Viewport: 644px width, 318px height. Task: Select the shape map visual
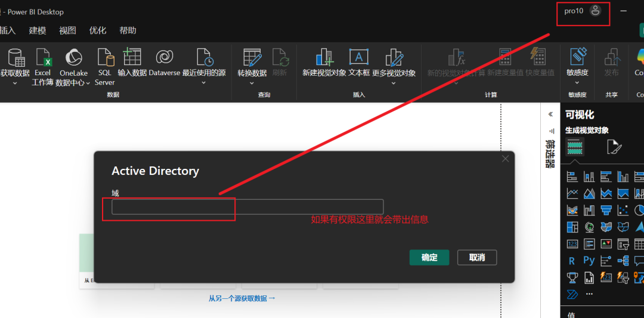coord(623,227)
